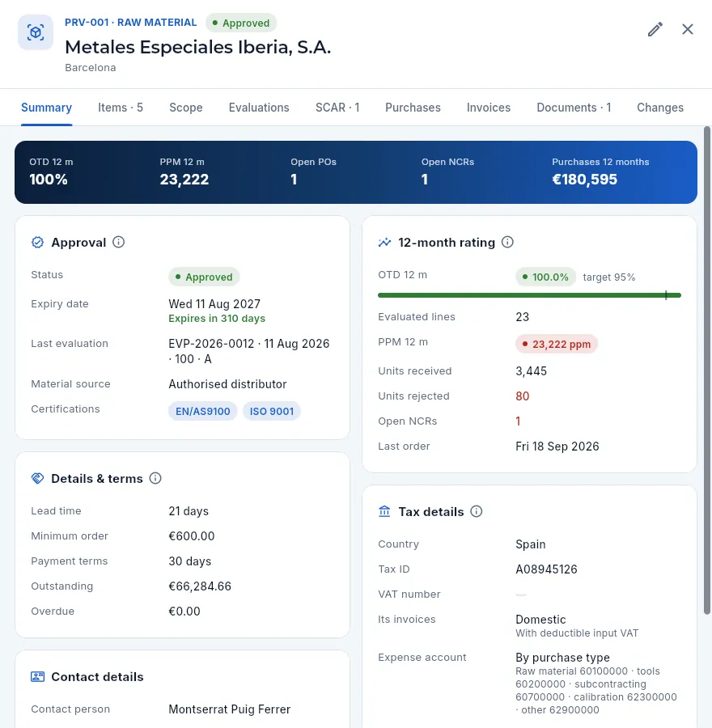Open the Items · 5 tab

[x=121, y=108]
